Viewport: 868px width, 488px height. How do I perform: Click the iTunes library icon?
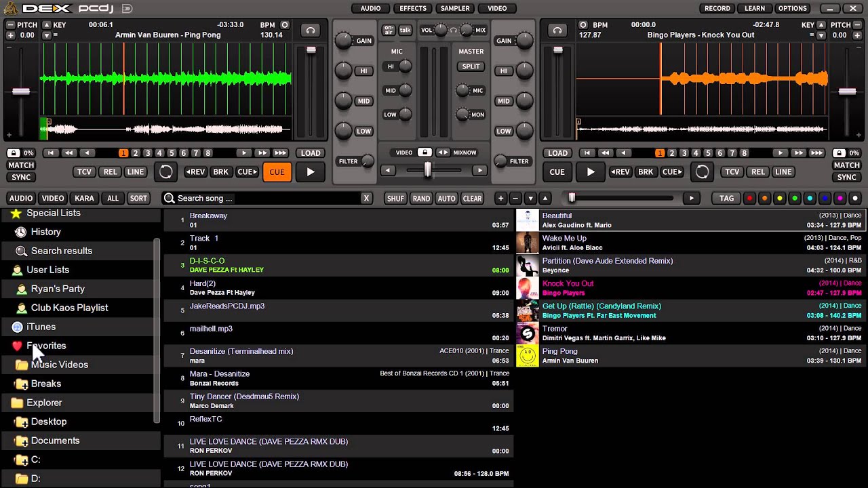[x=18, y=327]
